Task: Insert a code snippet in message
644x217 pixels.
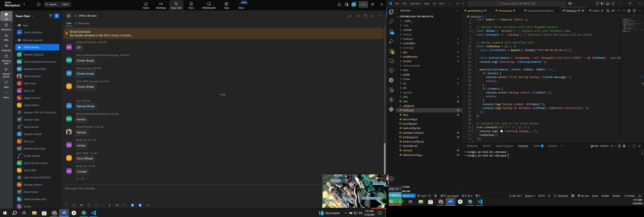Action: pyautogui.click(x=125, y=205)
